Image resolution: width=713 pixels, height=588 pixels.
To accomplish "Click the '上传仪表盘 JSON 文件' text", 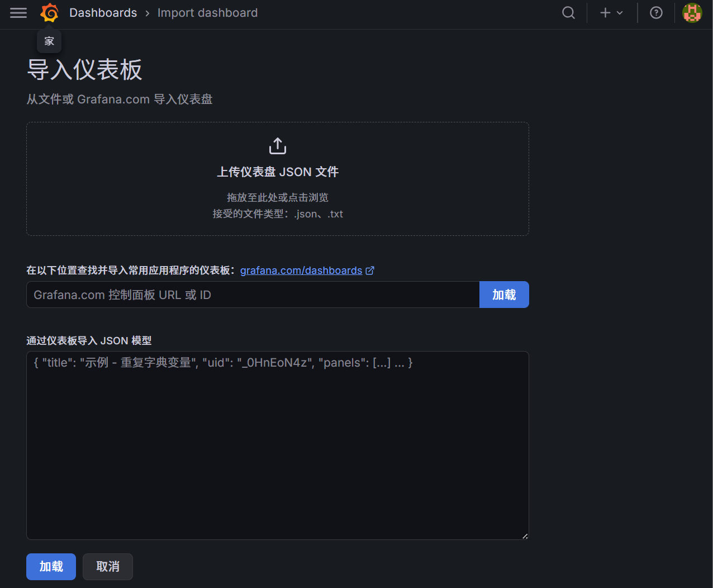I will click(x=278, y=172).
